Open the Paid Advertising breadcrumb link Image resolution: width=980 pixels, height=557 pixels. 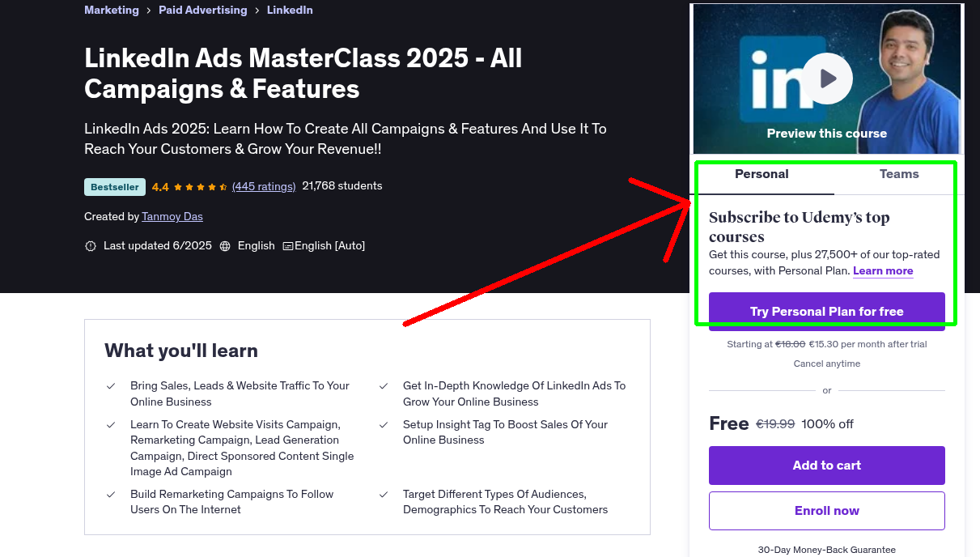coord(203,10)
